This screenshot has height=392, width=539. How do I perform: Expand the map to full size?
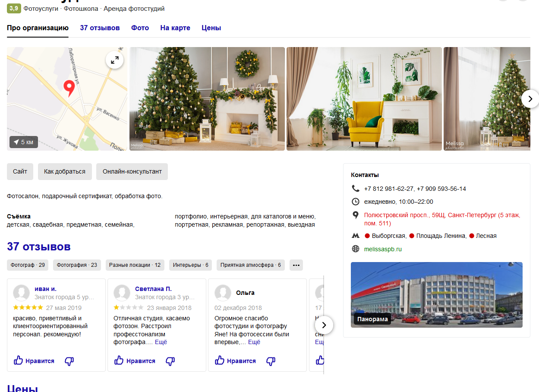(x=115, y=60)
